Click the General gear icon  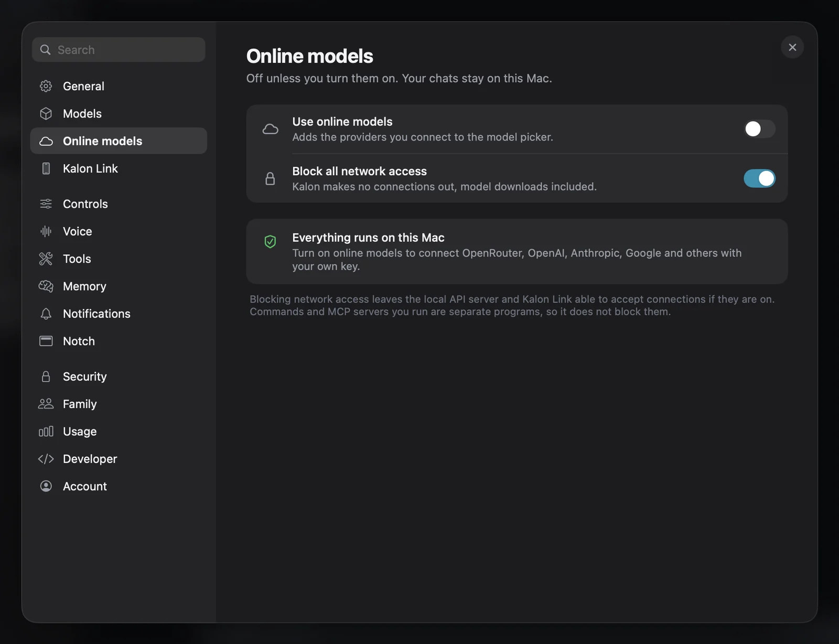[46, 86]
